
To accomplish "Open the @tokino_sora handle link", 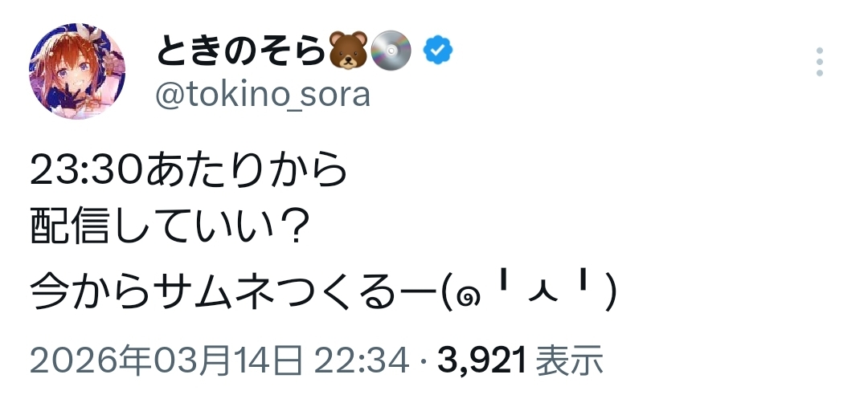I will point(262,95).
